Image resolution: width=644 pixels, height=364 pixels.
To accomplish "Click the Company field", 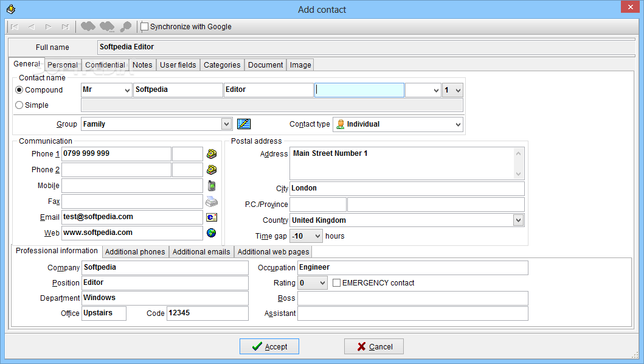I will (165, 267).
